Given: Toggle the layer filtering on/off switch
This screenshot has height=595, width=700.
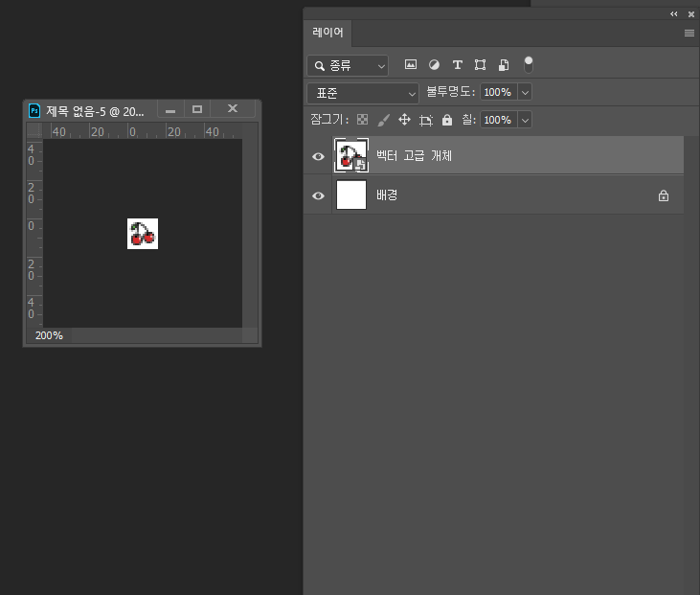Looking at the screenshot, I should point(529,65).
